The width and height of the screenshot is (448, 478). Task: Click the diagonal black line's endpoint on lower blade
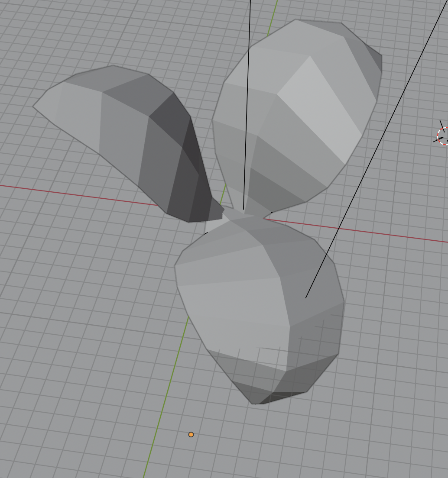(x=306, y=297)
